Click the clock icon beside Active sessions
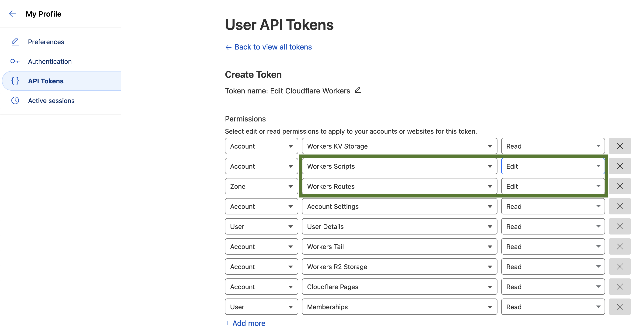Image resolution: width=644 pixels, height=327 pixels. tap(15, 101)
